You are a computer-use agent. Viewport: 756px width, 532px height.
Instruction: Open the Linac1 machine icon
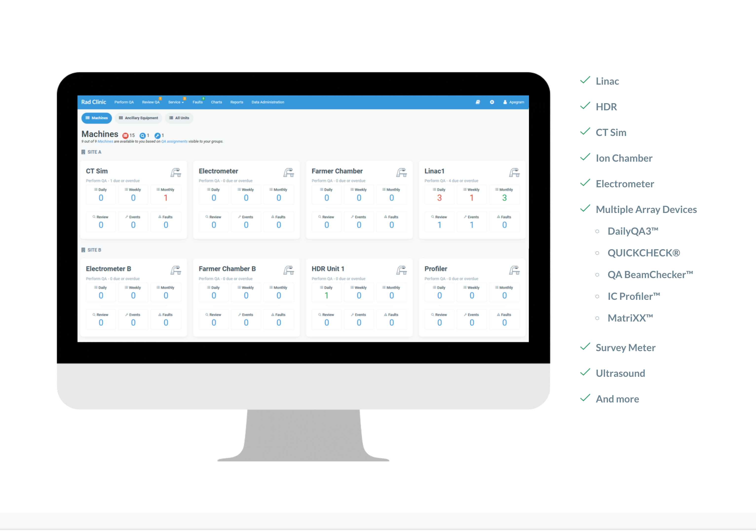click(x=515, y=172)
